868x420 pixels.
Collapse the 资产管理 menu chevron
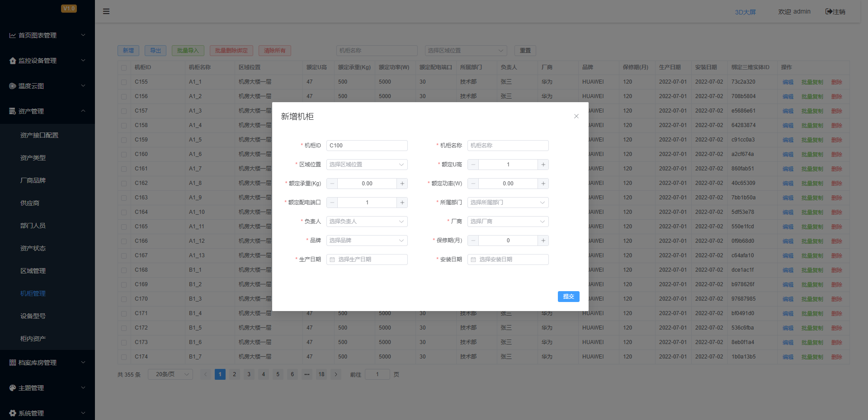(83, 111)
